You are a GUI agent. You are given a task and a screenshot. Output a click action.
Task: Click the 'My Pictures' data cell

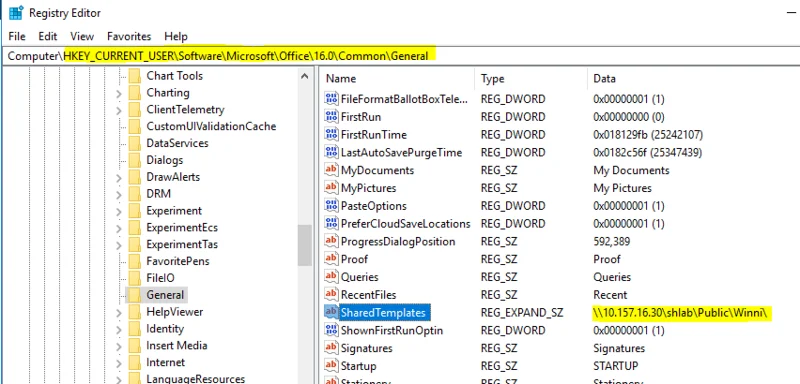[622, 188]
